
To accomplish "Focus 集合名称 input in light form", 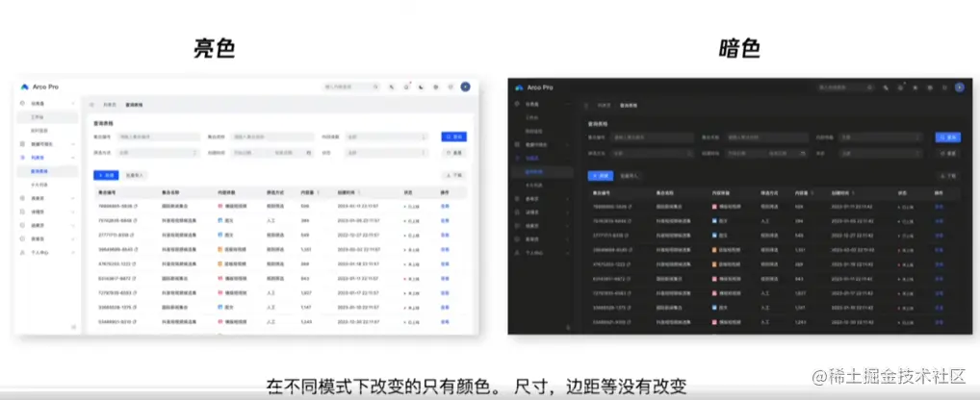I will tap(271, 137).
